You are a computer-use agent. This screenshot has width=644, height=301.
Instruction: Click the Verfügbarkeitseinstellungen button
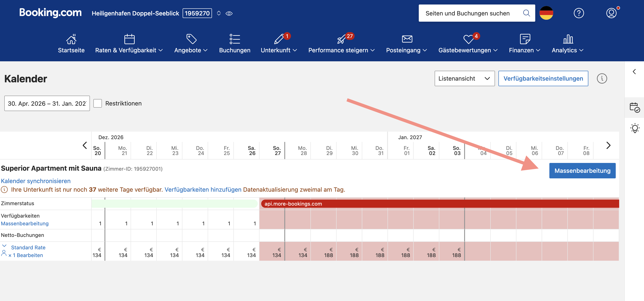543,78
